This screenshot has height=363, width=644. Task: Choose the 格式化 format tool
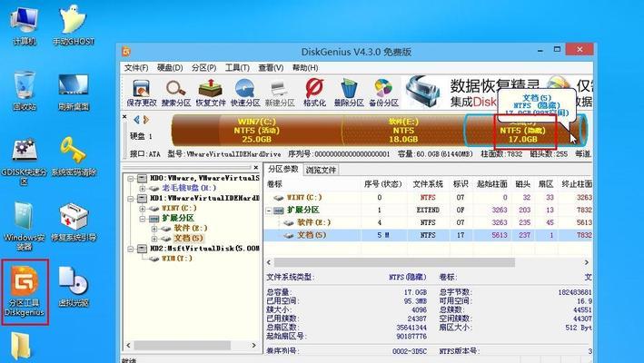(314, 93)
